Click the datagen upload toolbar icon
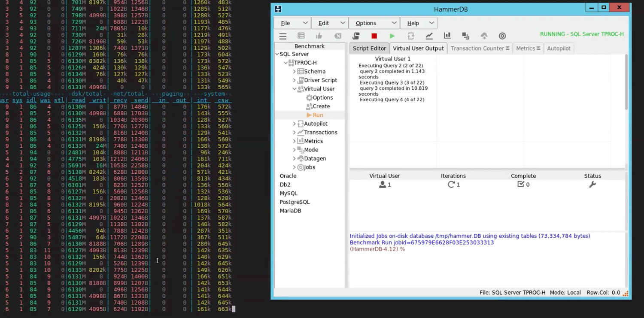Screen dimensions: 644x318 click(484, 36)
